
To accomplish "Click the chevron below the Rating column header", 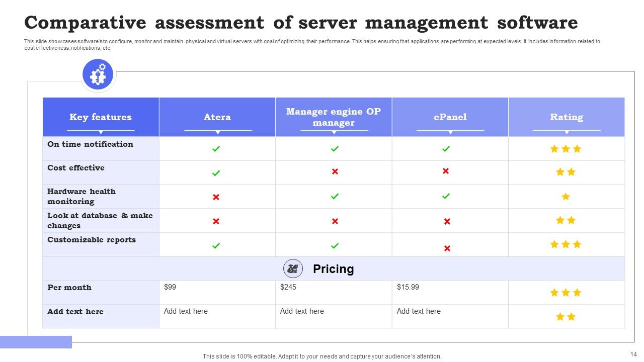I will 567,131.
